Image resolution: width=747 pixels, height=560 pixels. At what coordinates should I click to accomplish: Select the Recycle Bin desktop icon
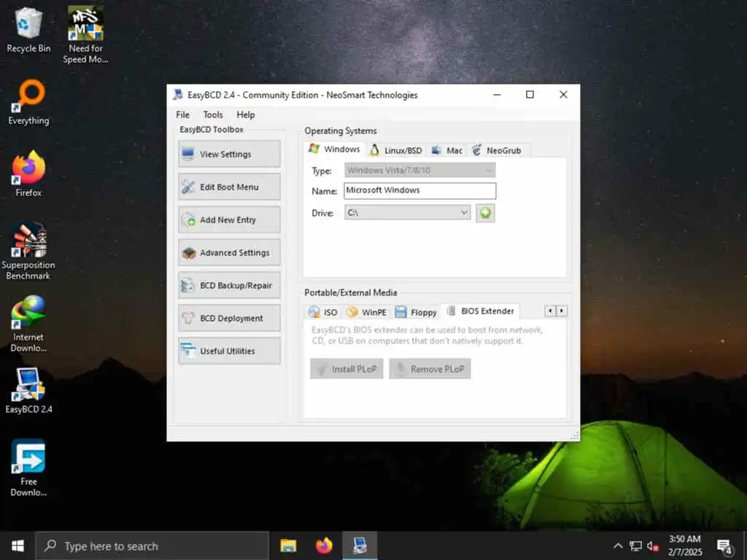tap(28, 31)
